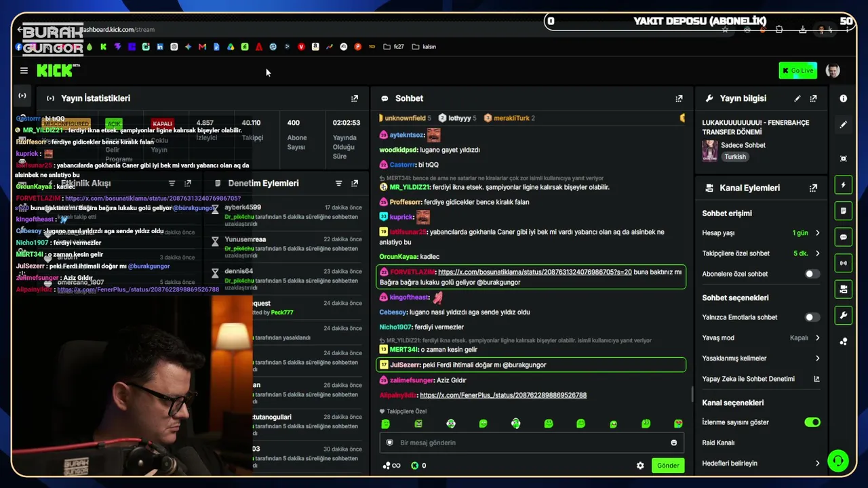Click the Raid Kanalı option
The width and height of the screenshot is (868, 488).
point(718,443)
